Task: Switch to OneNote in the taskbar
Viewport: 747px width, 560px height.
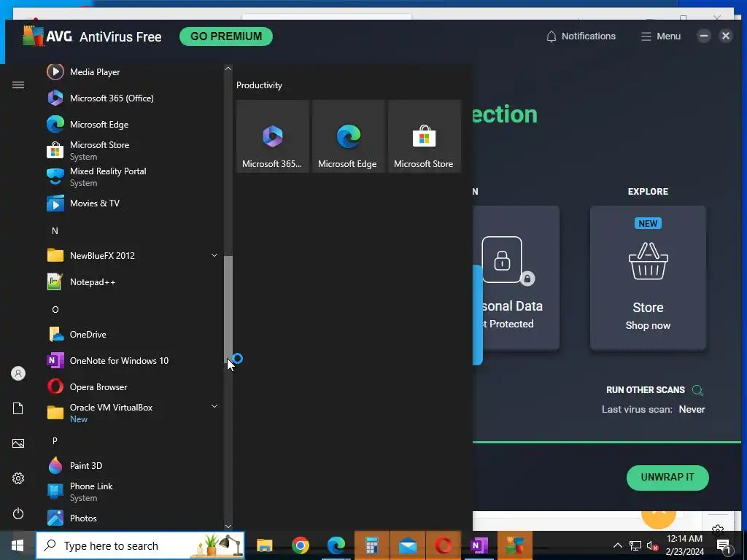Action: pyautogui.click(x=479, y=545)
